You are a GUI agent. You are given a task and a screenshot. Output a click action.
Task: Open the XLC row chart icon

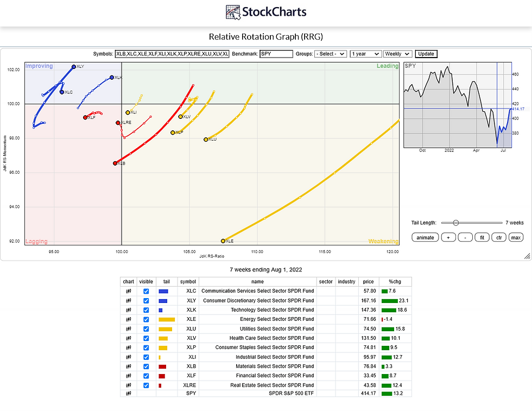(x=129, y=291)
